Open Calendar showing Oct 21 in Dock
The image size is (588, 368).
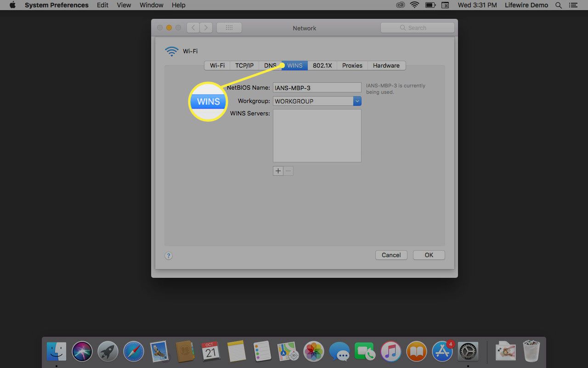coord(211,352)
